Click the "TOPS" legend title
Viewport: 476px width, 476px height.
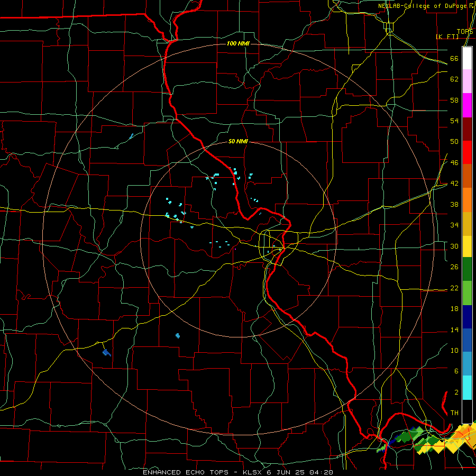click(x=465, y=32)
